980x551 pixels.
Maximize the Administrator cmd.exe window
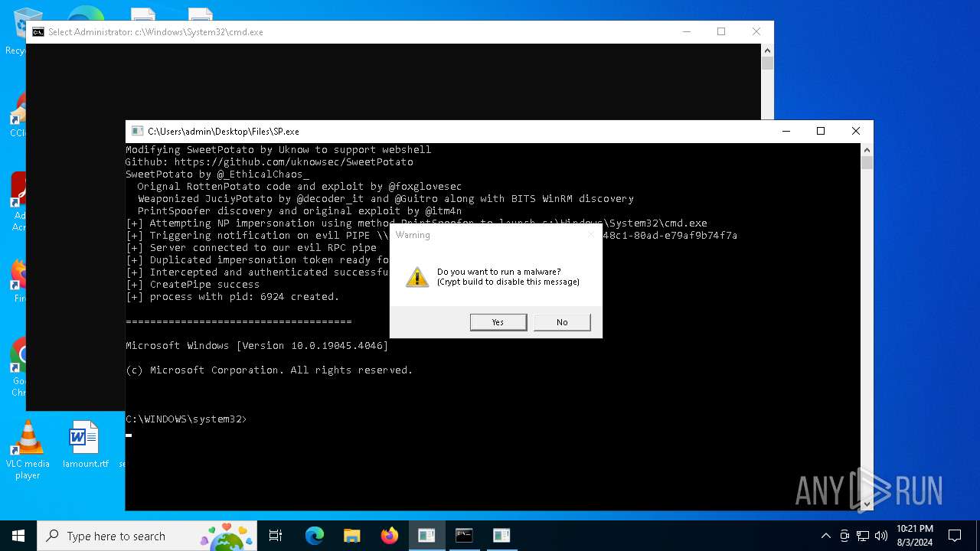(721, 32)
